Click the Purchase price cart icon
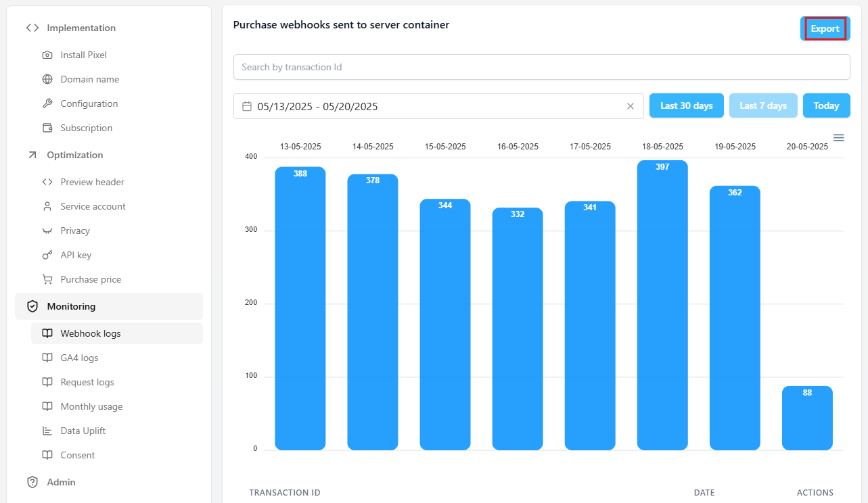Viewport: 868px width, 503px height. coord(47,279)
